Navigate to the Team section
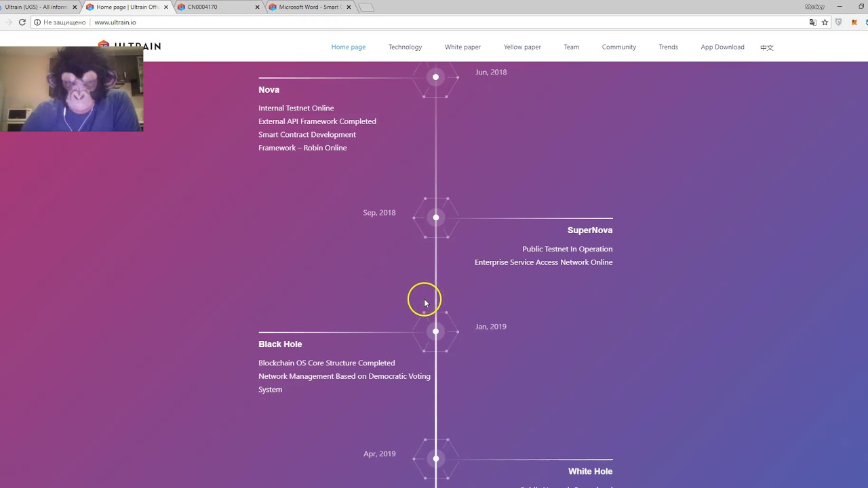This screenshot has width=868, height=488. click(x=572, y=47)
